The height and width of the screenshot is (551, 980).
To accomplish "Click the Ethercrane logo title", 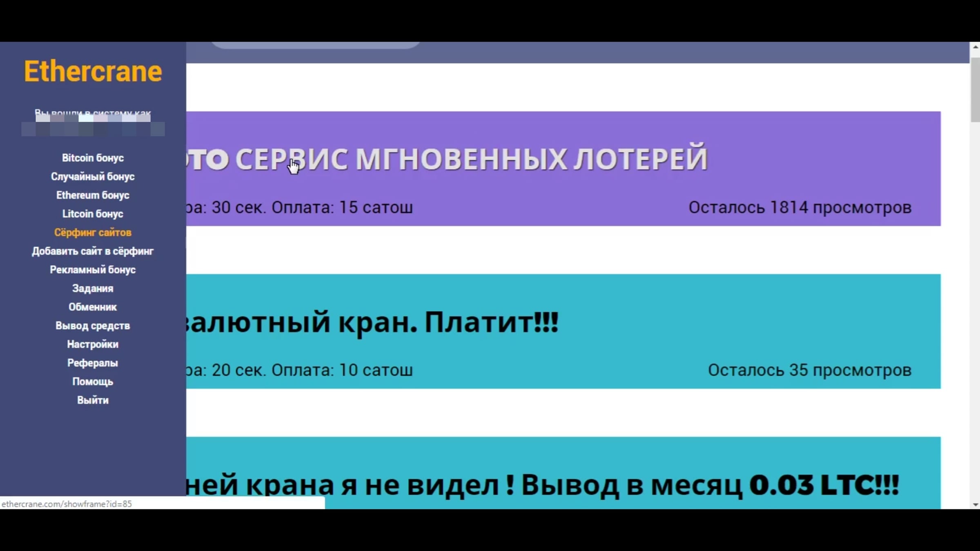I will pos(93,71).
